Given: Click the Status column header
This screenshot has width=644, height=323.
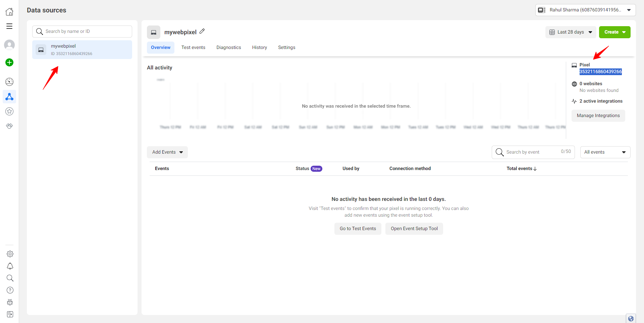Looking at the screenshot, I should click(302, 169).
